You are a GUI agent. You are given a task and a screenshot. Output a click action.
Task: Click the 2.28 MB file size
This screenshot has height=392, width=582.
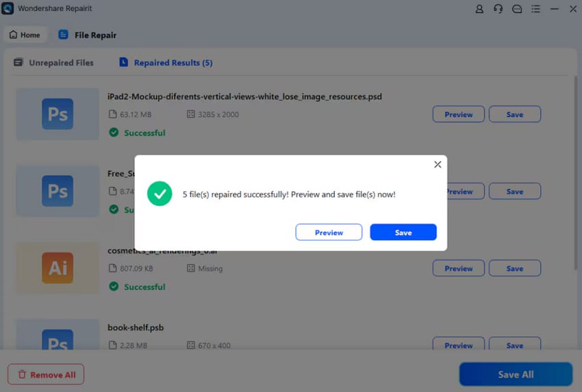tap(134, 345)
